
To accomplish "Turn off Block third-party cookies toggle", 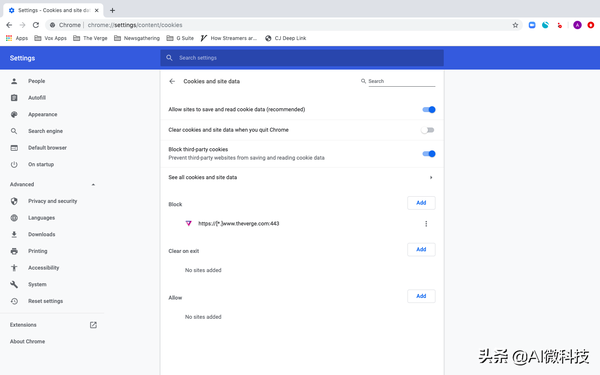I will point(429,154).
